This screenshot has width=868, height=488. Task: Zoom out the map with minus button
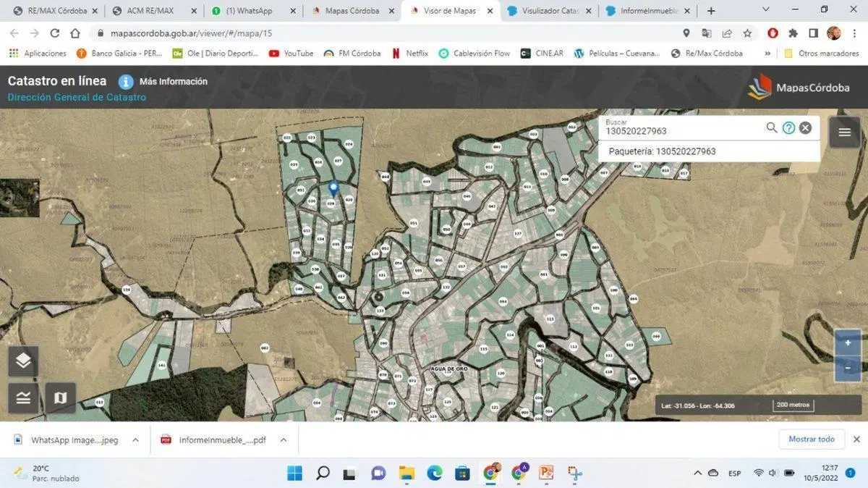tap(848, 368)
